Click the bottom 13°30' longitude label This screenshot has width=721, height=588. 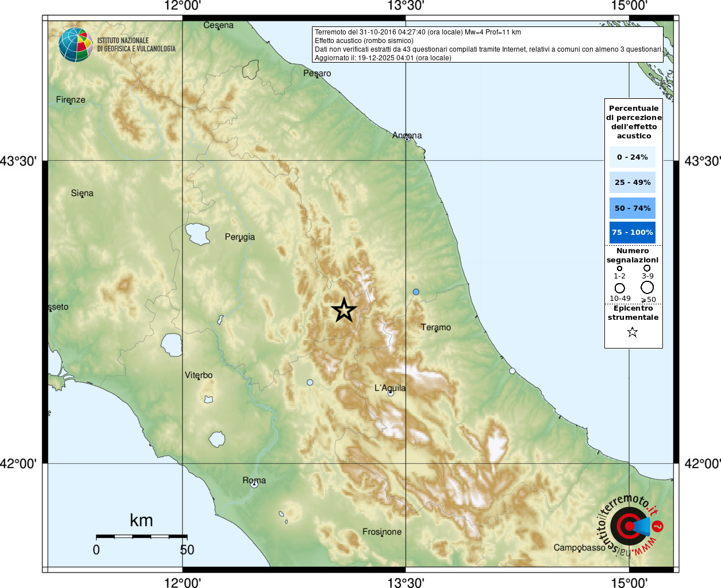[x=406, y=583]
